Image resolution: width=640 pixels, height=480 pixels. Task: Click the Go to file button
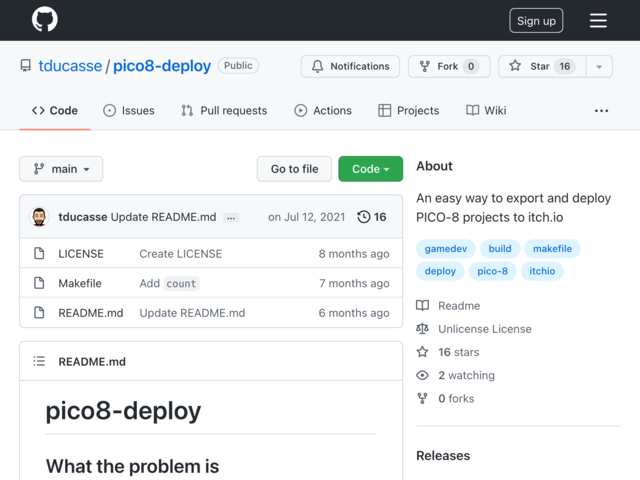click(294, 169)
